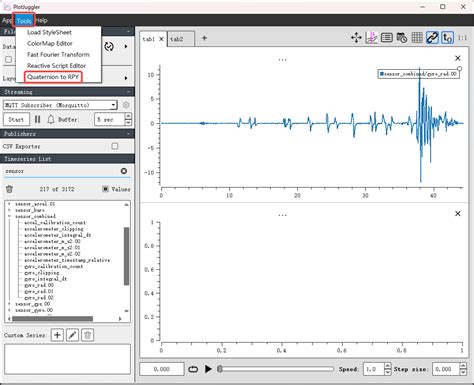Add a new plot tab
This screenshot has height=385, width=474.
point(204,38)
